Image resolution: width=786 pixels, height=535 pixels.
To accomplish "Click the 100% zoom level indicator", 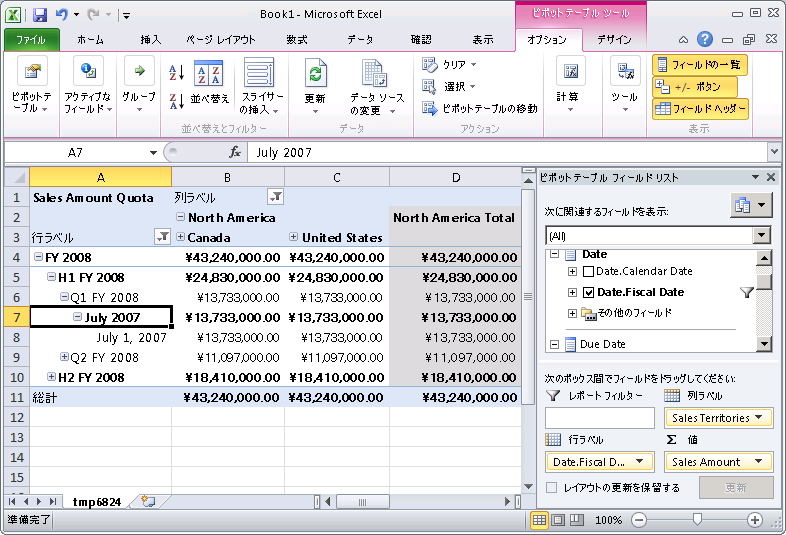I will click(x=609, y=520).
